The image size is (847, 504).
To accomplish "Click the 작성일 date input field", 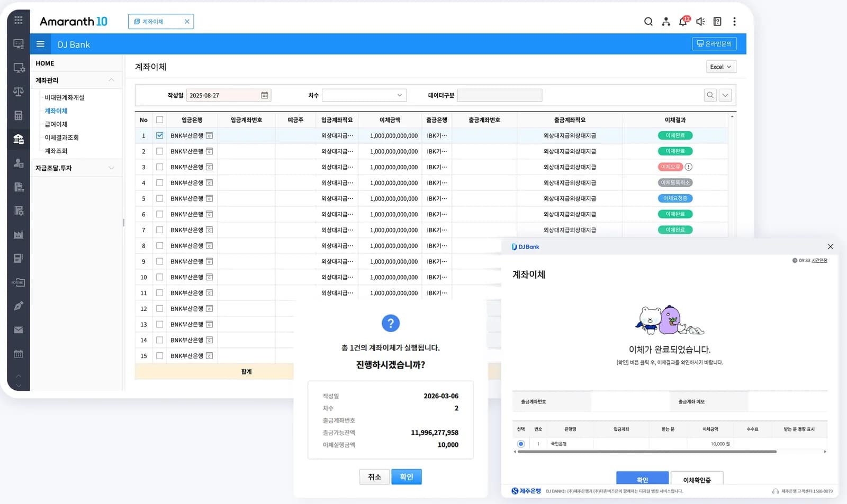I will pos(229,95).
